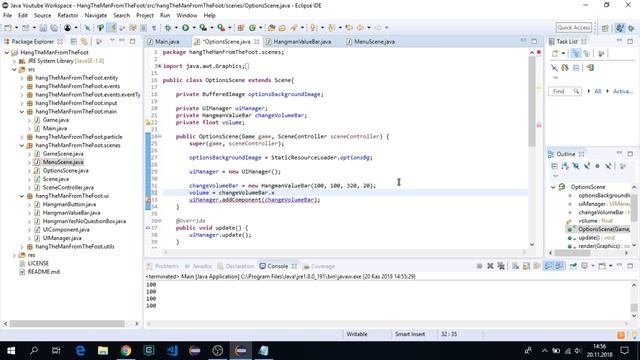Collapse hangTheManFromTheFoot.scenes package
Viewport: 640px width, 360px height.
pyautogui.click(x=22, y=145)
